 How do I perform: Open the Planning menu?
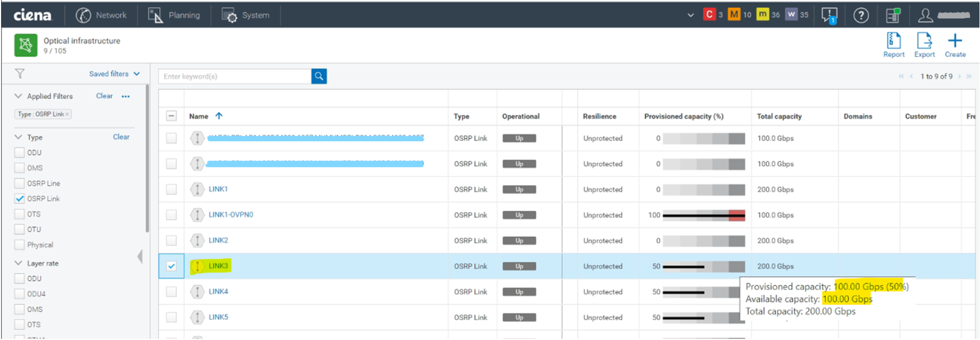(174, 15)
